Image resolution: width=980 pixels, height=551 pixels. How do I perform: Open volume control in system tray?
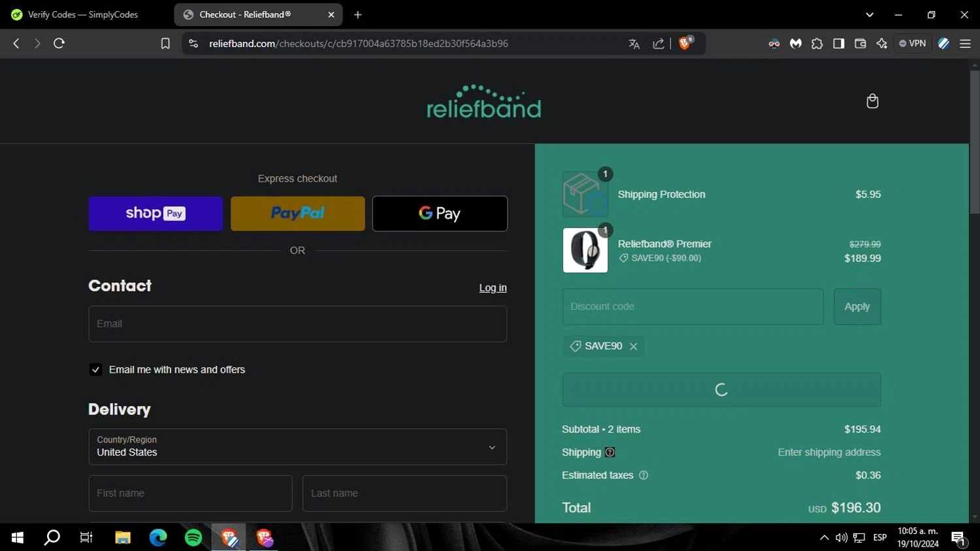click(x=841, y=537)
